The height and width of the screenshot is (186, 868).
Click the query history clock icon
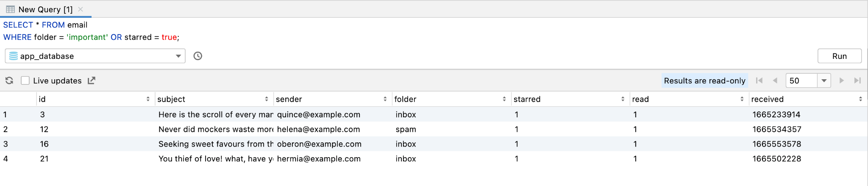(x=198, y=56)
